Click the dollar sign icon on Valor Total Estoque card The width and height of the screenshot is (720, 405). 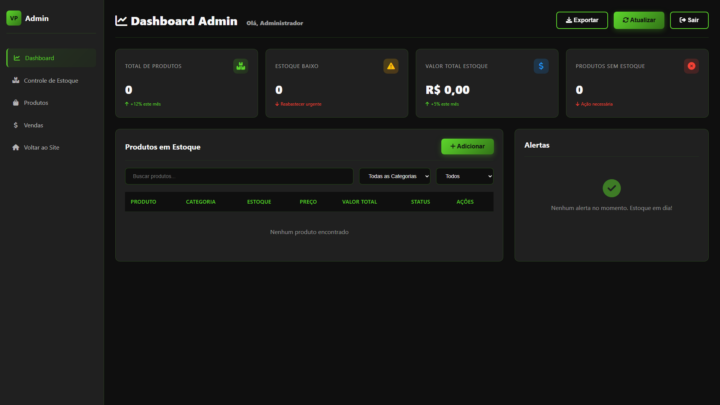541,66
